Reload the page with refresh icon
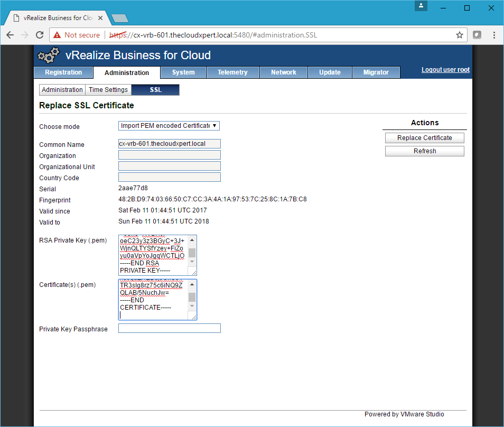 click(x=39, y=35)
